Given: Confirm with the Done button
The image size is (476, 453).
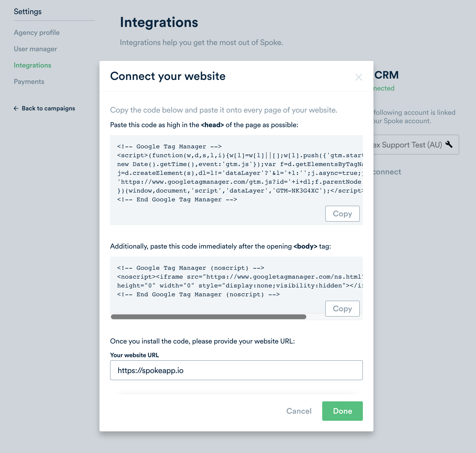Looking at the screenshot, I should pyautogui.click(x=342, y=411).
